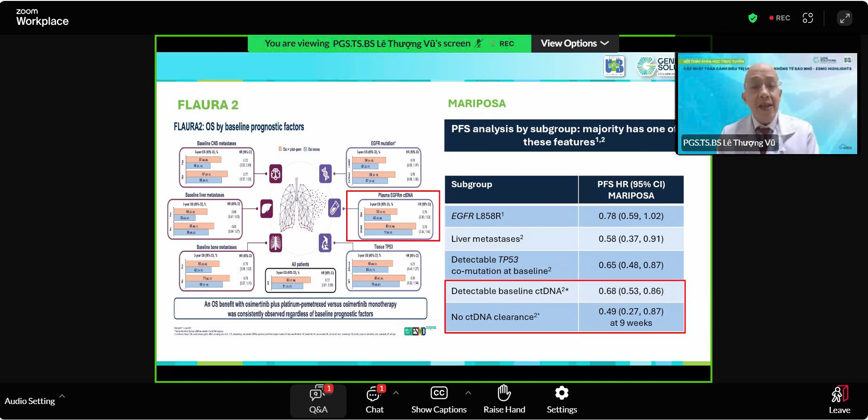The image size is (868, 420).
Task: Open the Q&A panel
Action: [x=318, y=400]
